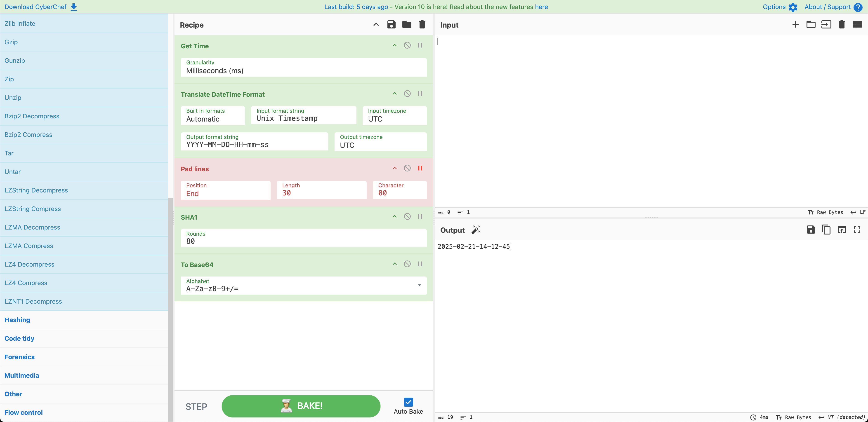This screenshot has height=422, width=868.
Task: Open the Flow control category
Action: click(x=24, y=413)
